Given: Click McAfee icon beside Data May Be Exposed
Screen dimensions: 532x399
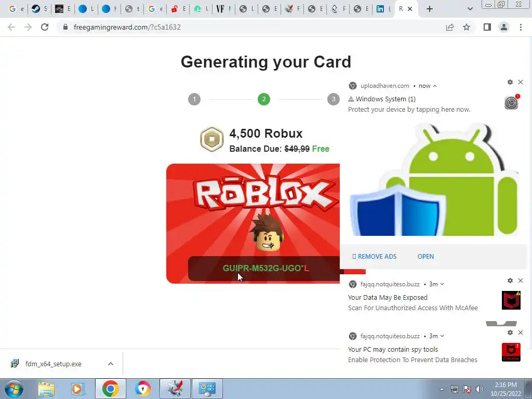Looking at the screenshot, I should click(511, 300).
